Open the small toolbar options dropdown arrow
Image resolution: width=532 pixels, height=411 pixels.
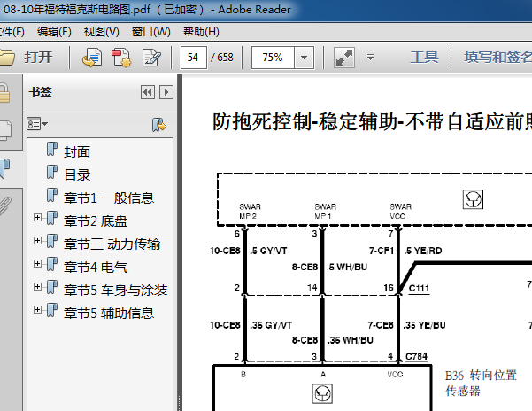[x=371, y=57]
